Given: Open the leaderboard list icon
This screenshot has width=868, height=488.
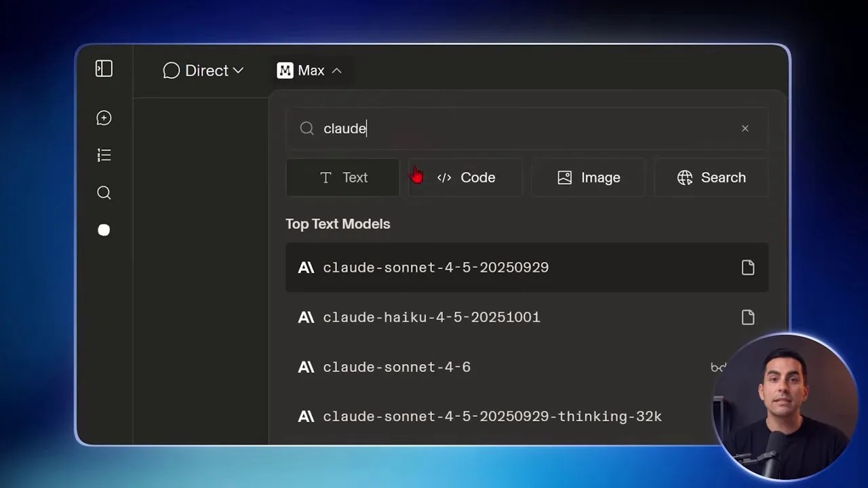Looking at the screenshot, I should (104, 155).
